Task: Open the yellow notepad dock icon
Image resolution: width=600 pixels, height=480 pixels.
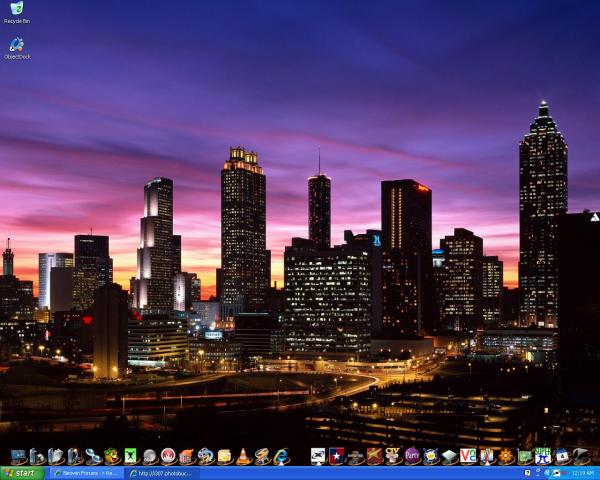Action: 224,456
